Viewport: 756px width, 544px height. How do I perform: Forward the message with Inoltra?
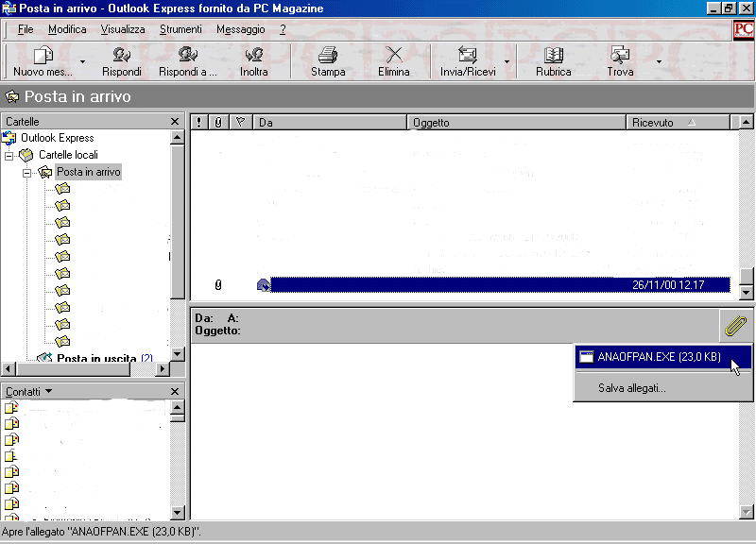point(253,60)
